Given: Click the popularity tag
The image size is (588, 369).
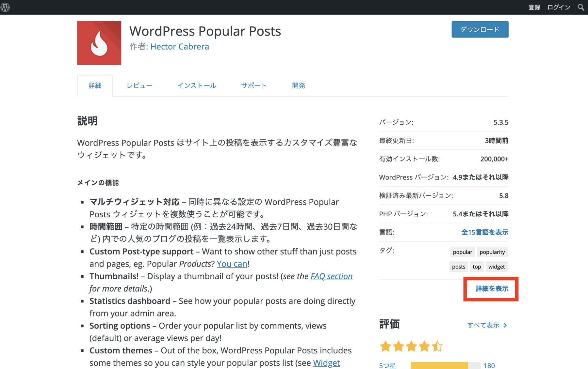Looking at the screenshot, I should point(492,252).
